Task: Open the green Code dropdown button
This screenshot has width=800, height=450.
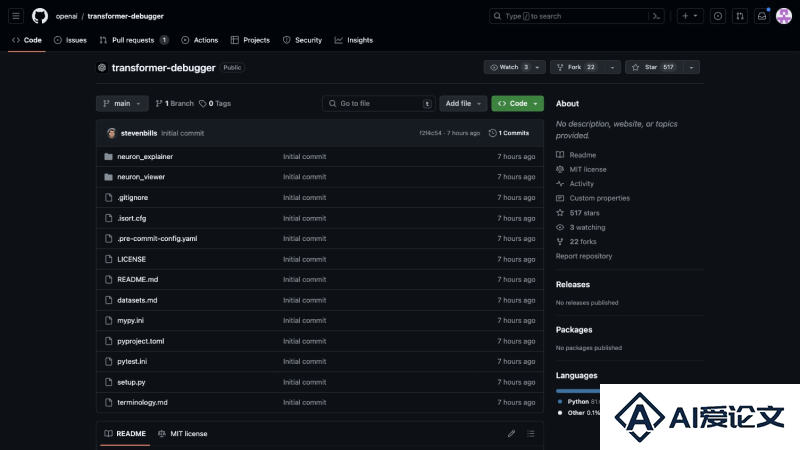Action: pos(517,104)
